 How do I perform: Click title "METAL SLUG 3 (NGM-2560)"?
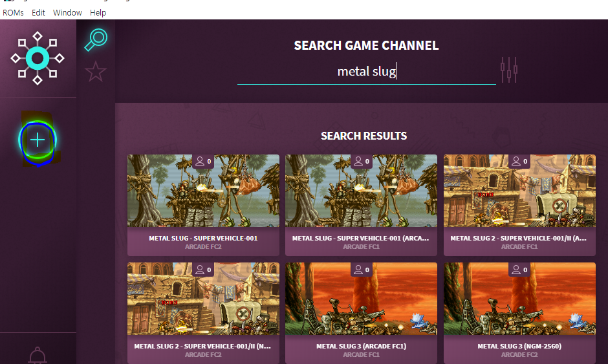pos(519,346)
